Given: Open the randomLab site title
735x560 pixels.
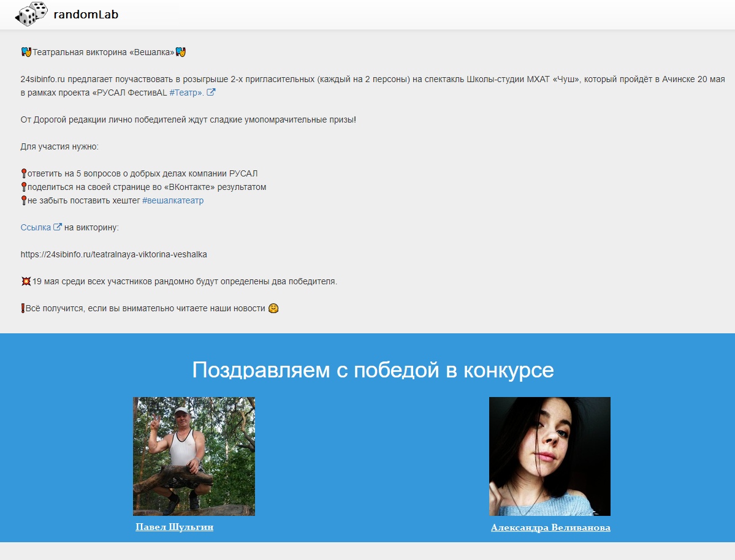Looking at the screenshot, I should pyautogui.click(x=86, y=15).
